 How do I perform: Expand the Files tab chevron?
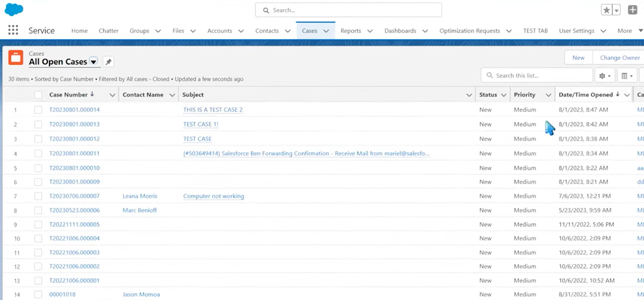[193, 31]
